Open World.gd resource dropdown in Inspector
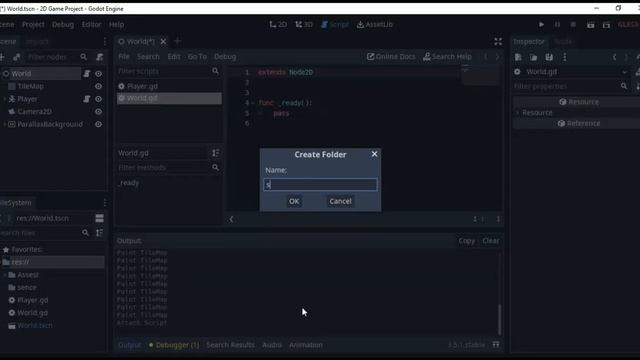This screenshot has width=640, height=360. [624, 72]
